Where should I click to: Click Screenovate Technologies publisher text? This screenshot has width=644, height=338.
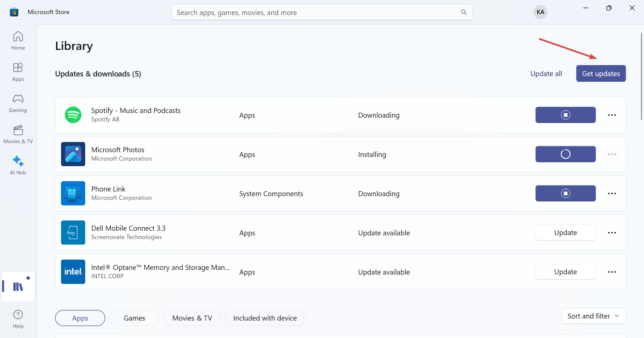click(x=126, y=237)
